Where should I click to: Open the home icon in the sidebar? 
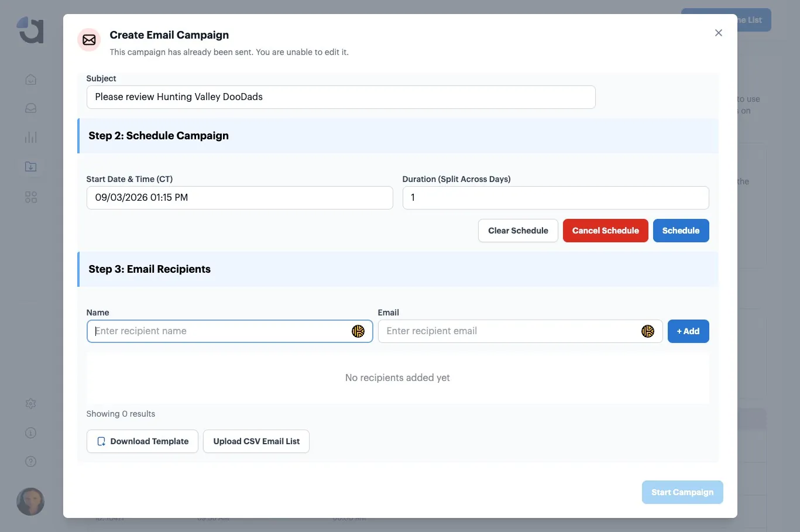(31, 80)
